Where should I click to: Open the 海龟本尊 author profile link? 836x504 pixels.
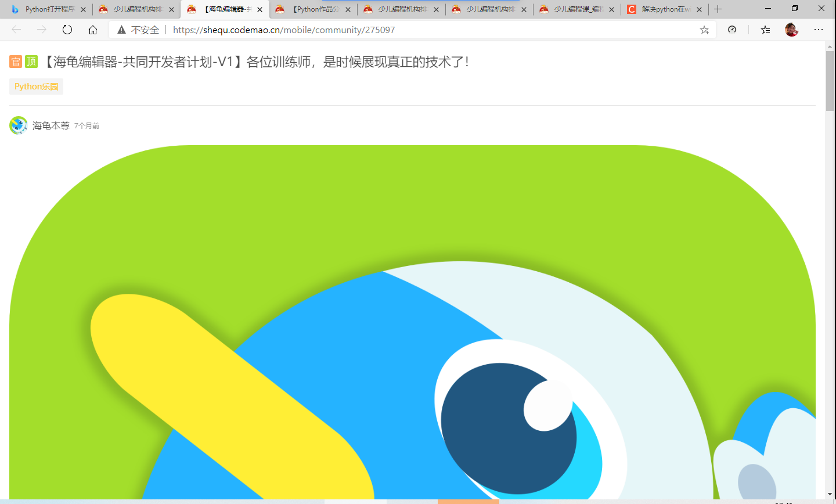pos(51,125)
